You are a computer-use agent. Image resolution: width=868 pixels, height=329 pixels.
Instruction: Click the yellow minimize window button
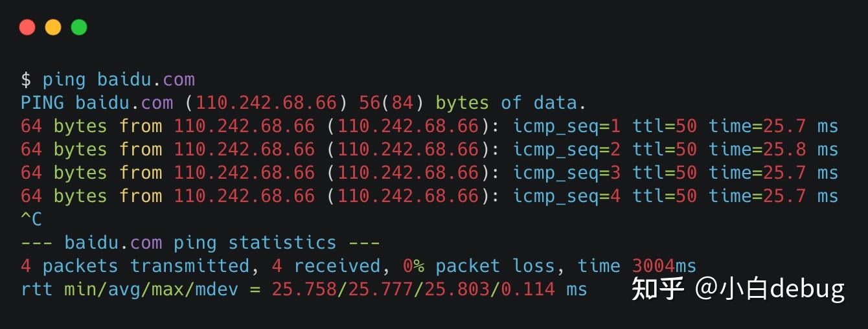(x=53, y=27)
